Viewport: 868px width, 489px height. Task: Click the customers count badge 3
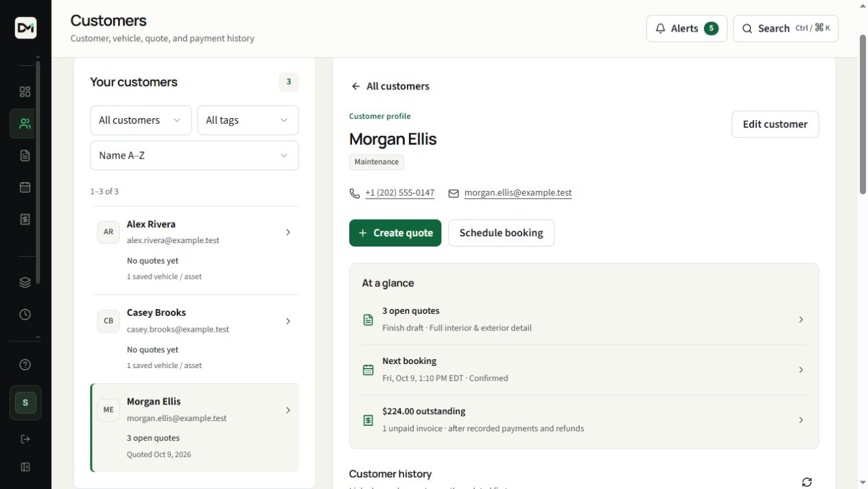[288, 82]
